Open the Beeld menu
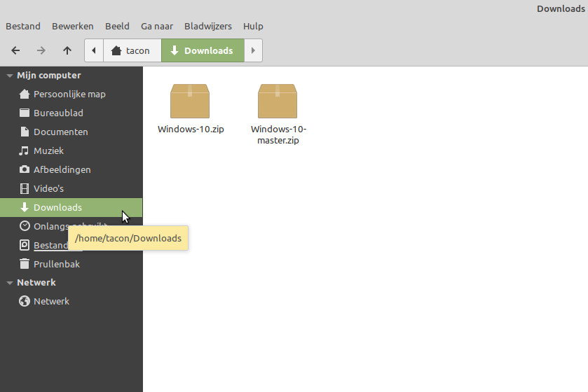Image resolution: width=588 pixels, height=392 pixels. pyautogui.click(x=117, y=26)
